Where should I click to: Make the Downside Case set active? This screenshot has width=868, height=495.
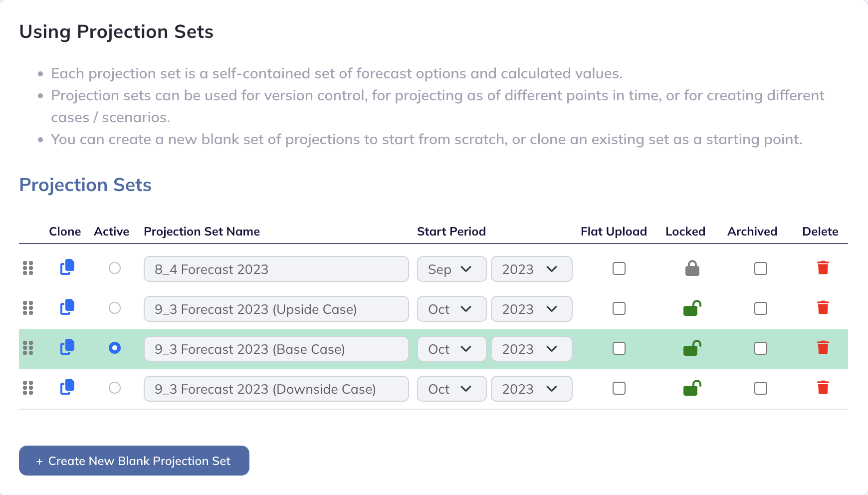(115, 388)
